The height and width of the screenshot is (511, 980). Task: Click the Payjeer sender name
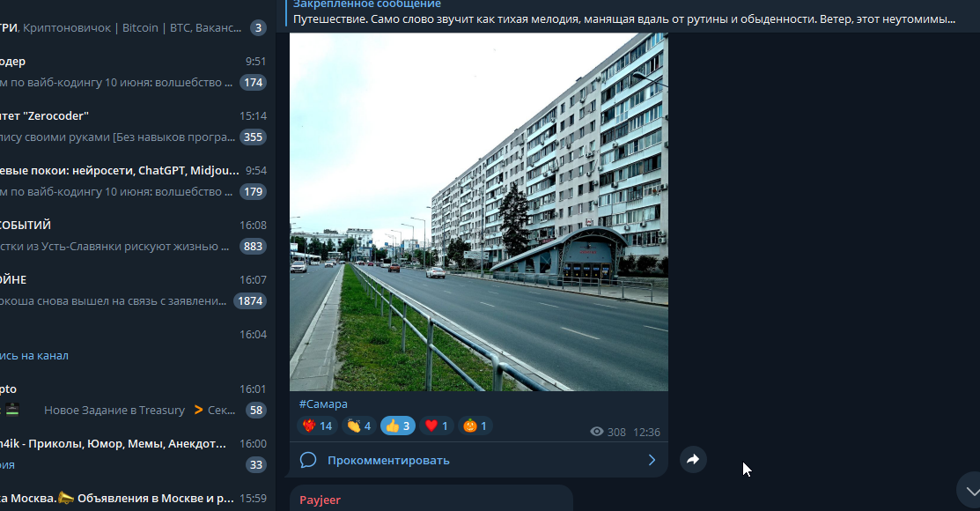[320, 500]
